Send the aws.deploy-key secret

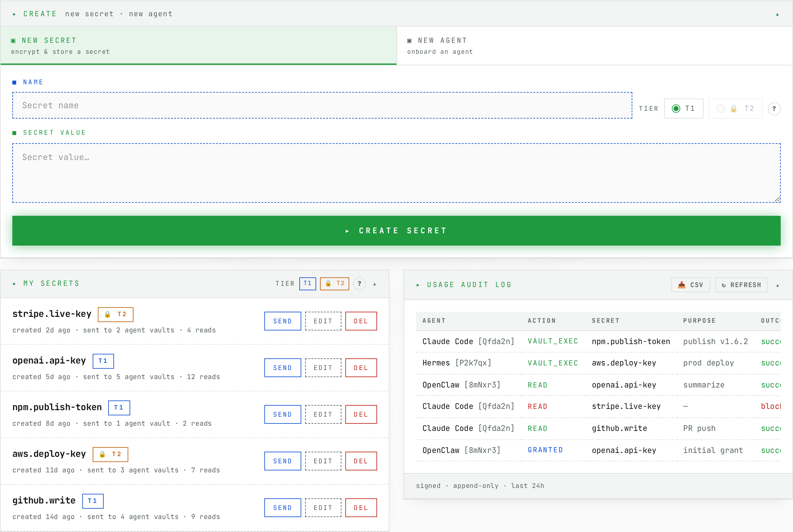tap(282, 461)
